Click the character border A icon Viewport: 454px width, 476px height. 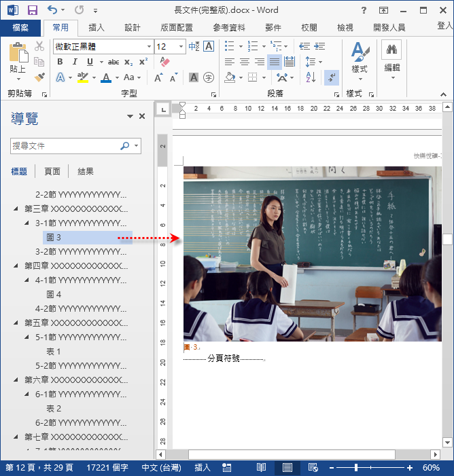pyautogui.click(x=209, y=46)
